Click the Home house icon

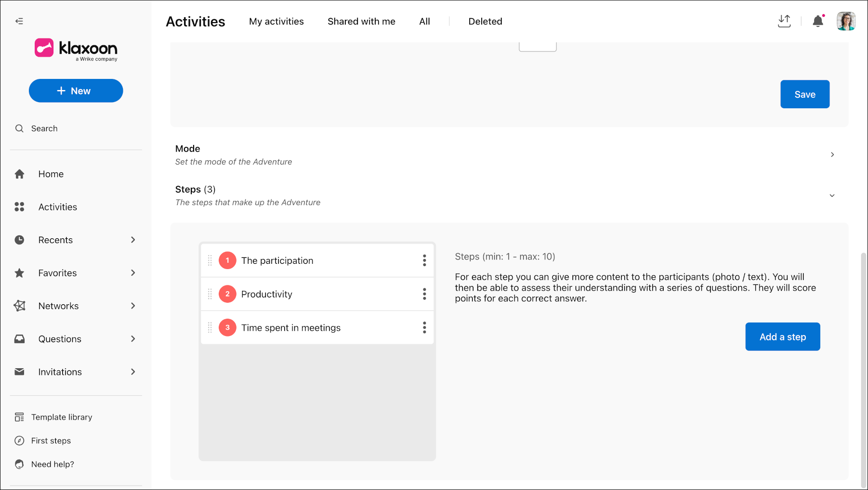[x=19, y=174]
